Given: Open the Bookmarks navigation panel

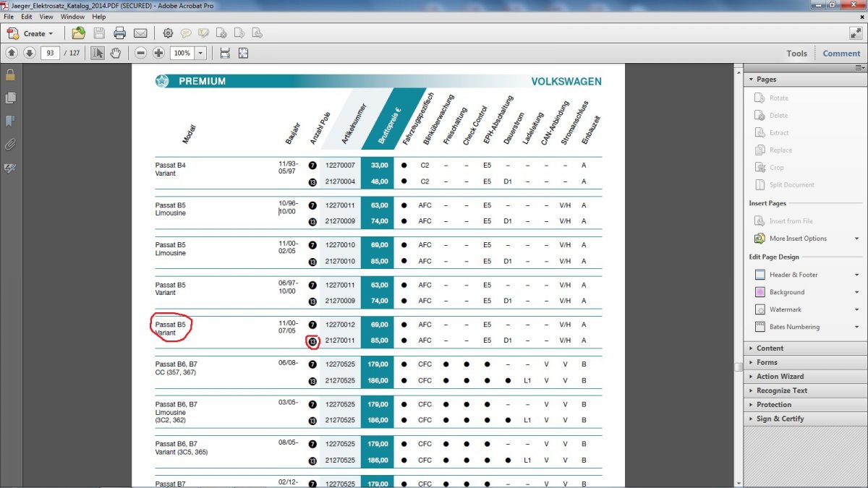Looking at the screenshot, I should tap(10, 121).
